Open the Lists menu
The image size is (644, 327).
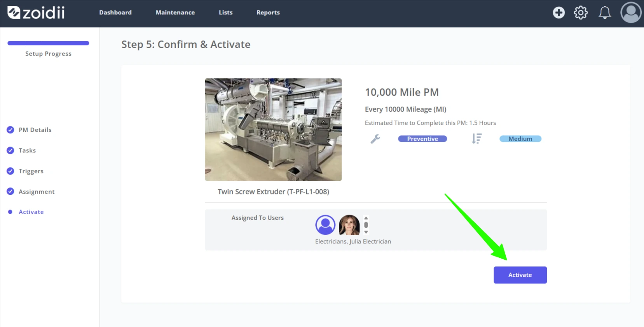[x=225, y=12]
